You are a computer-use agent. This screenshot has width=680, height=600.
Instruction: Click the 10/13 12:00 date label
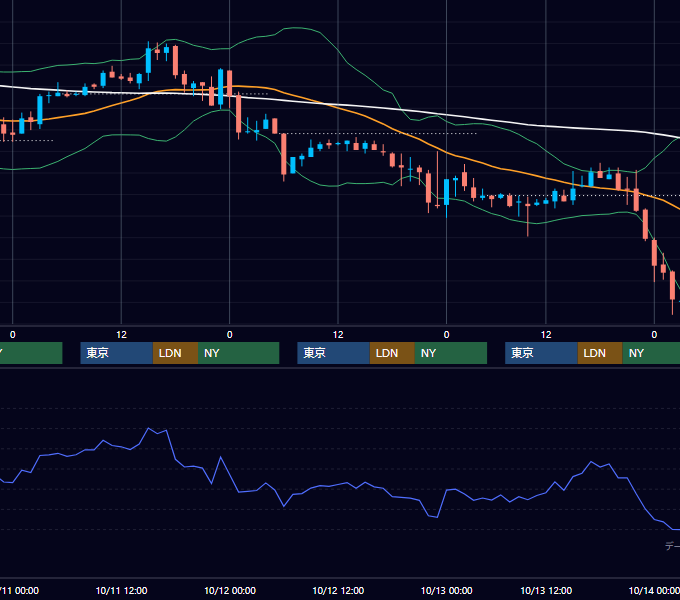point(546,590)
